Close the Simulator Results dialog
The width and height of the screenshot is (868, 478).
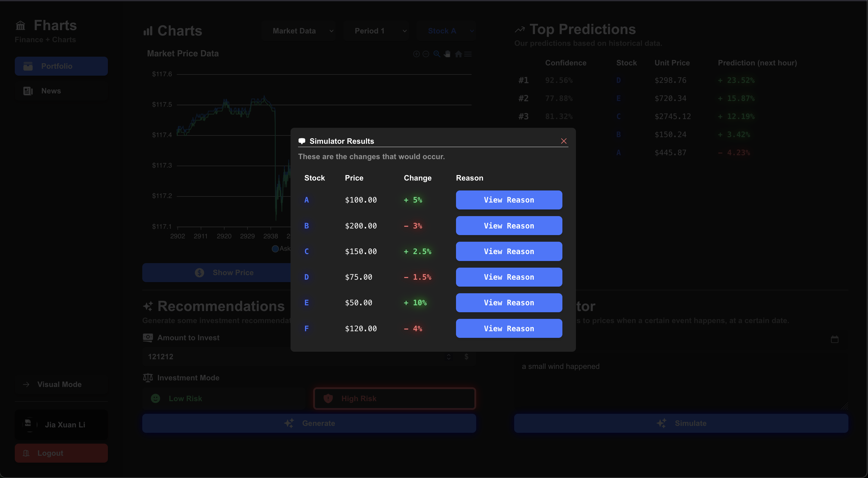click(x=564, y=141)
